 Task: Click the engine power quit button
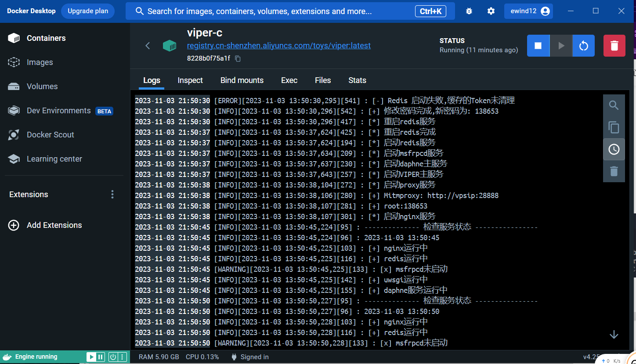113,357
